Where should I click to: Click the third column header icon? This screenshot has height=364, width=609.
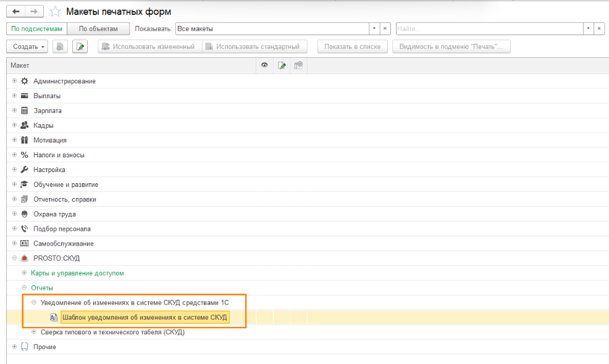[x=298, y=65]
